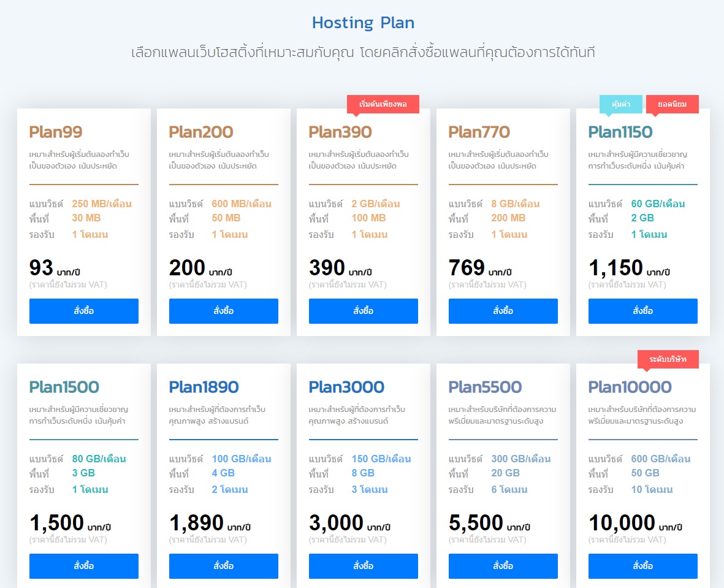Click สั่งซื้อ button for Plan200
The width and height of the screenshot is (724, 588).
(223, 311)
